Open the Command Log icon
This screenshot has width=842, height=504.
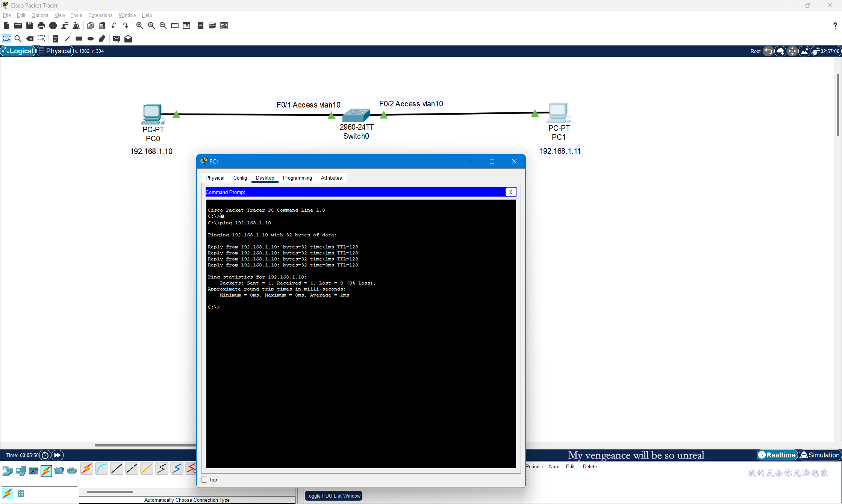pyautogui.click(x=201, y=26)
